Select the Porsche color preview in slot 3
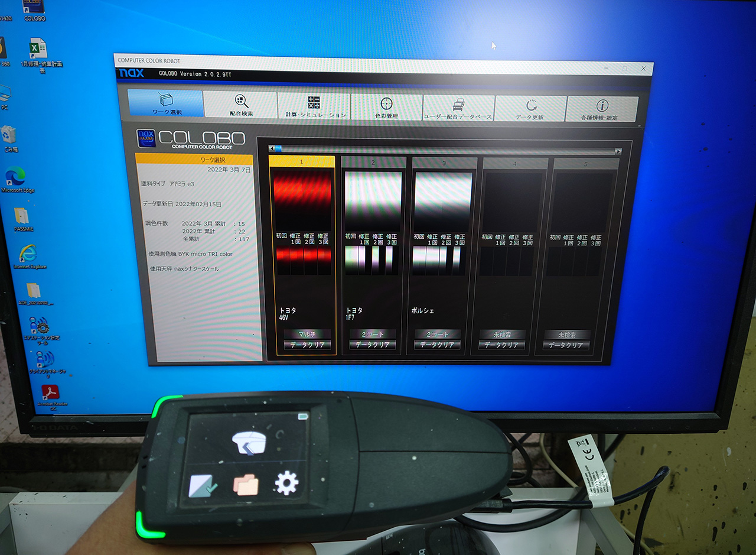 [444, 202]
